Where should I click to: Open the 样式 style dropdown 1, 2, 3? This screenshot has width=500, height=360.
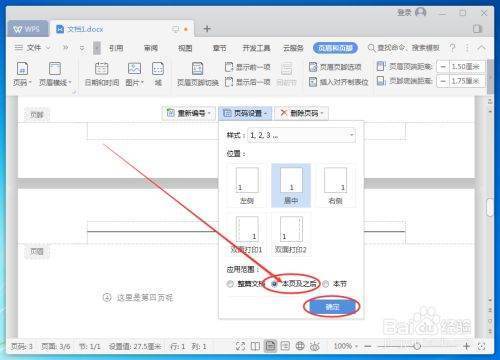tap(301, 135)
